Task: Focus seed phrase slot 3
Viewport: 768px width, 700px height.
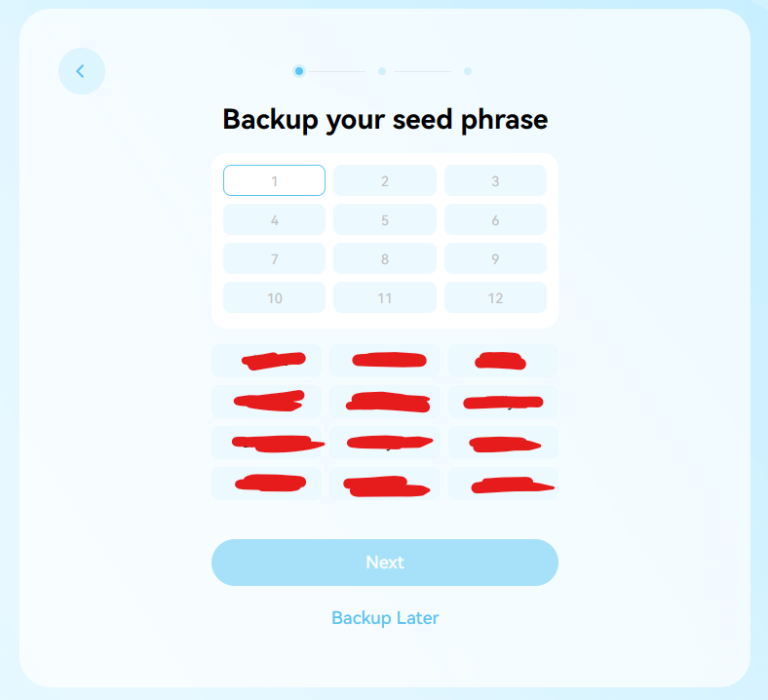Action: pyautogui.click(x=495, y=181)
